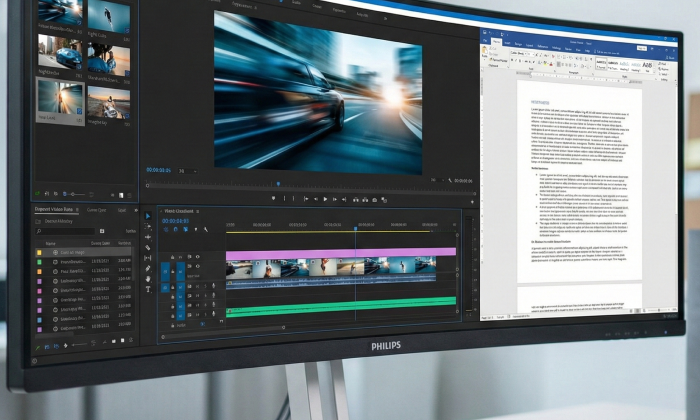This screenshot has height=420, width=700.
Task: Hide the thumbnail clips video track with eye icon
Action: tap(197, 266)
